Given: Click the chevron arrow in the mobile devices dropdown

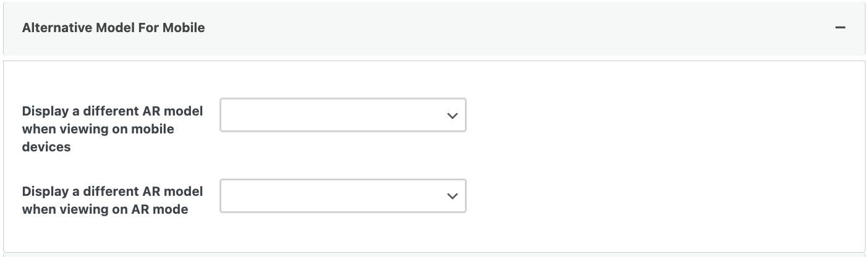Looking at the screenshot, I should tap(453, 116).
